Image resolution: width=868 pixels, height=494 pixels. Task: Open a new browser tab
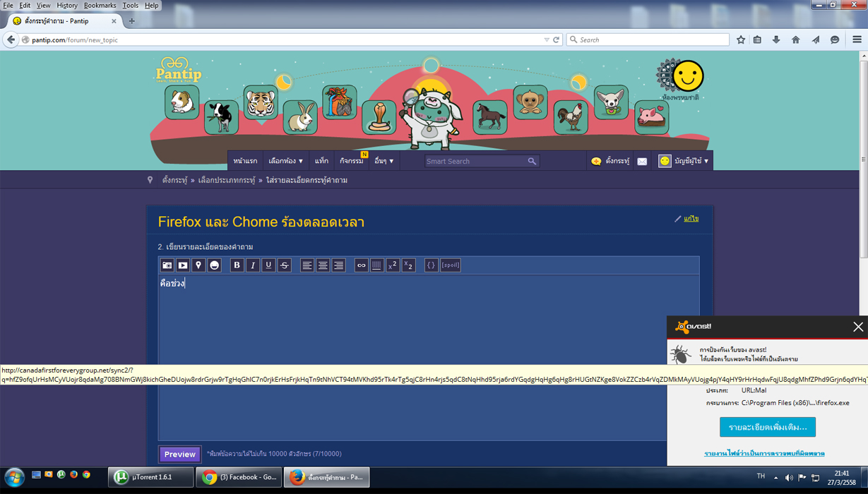pos(131,21)
